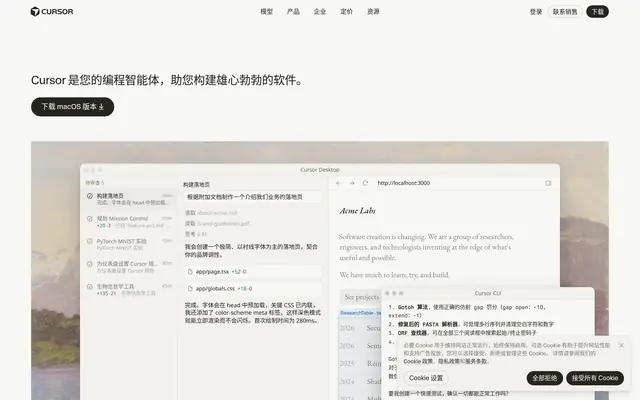
Task: Click check icon beside PyTorch MNIST 实验
Action: [90, 241]
